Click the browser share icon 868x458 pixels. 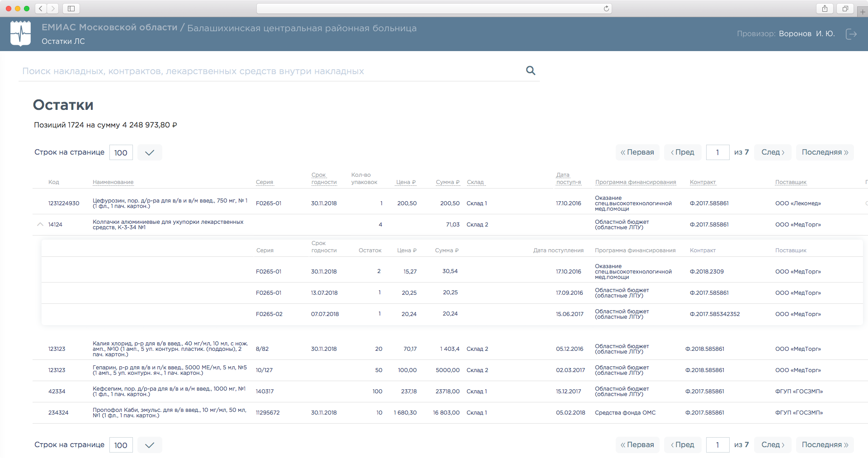(x=825, y=9)
